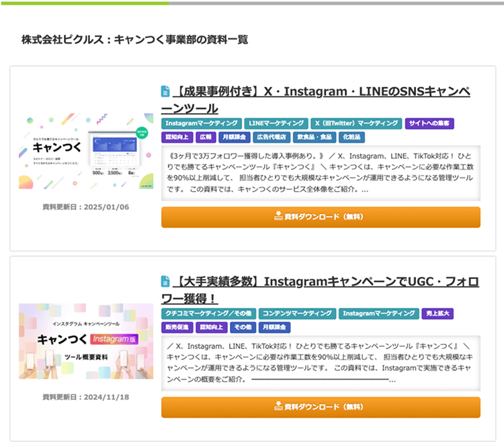Image resolution: width=504 pixels, height=446 pixels.
Task: Select the 飲食品・食品 tag
Action: click(x=314, y=137)
